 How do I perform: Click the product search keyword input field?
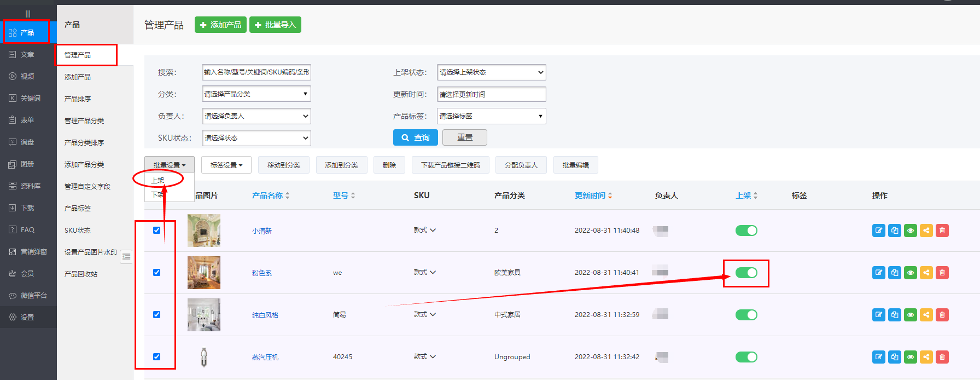pos(256,72)
